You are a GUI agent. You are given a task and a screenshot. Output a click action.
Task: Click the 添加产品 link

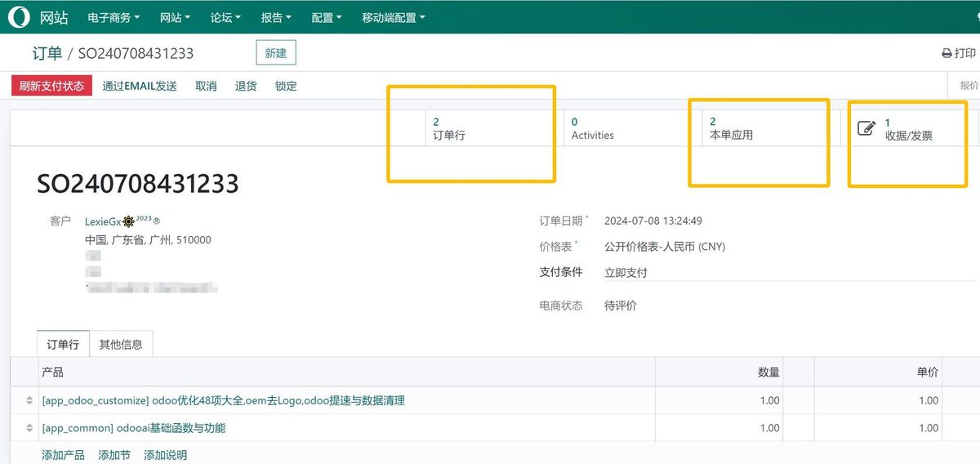pos(63,455)
